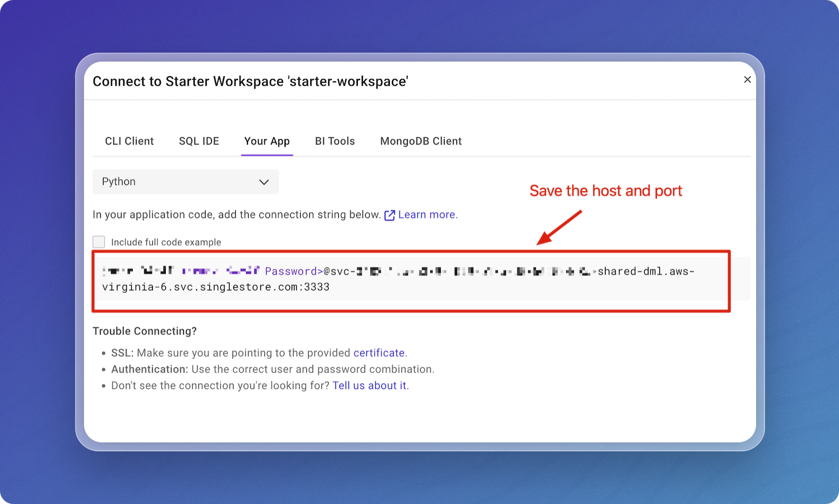Switch to the CLI Client tab
This screenshot has height=504, width=839.
(x=129, y=141)
